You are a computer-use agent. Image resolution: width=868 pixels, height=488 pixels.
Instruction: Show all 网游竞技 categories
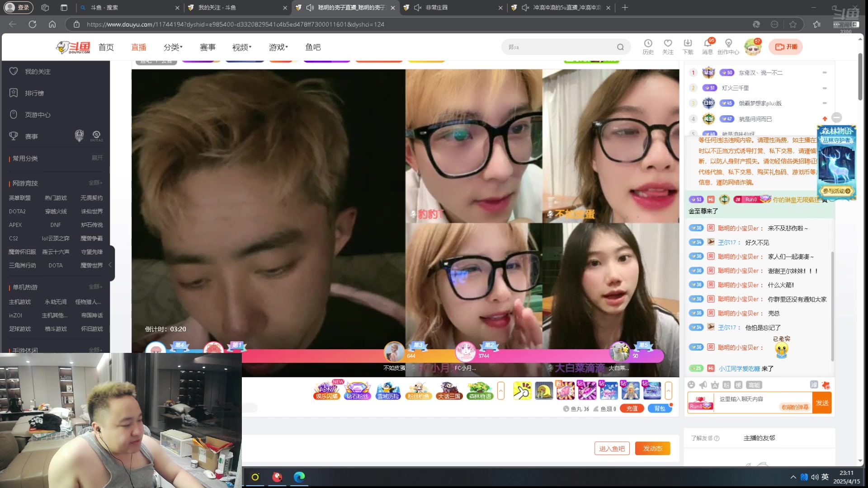click(96, 183)
